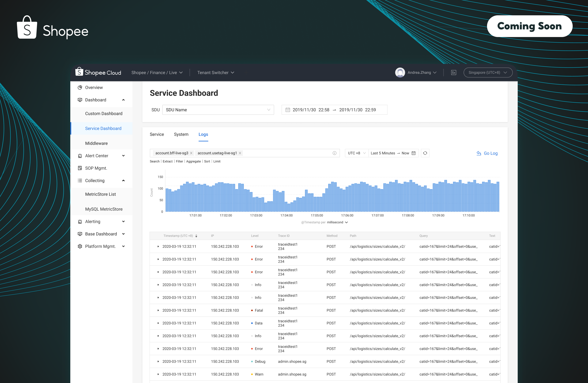588x383 pixels.
Task: Expand the Warn log row
Action: coord(158,374)
